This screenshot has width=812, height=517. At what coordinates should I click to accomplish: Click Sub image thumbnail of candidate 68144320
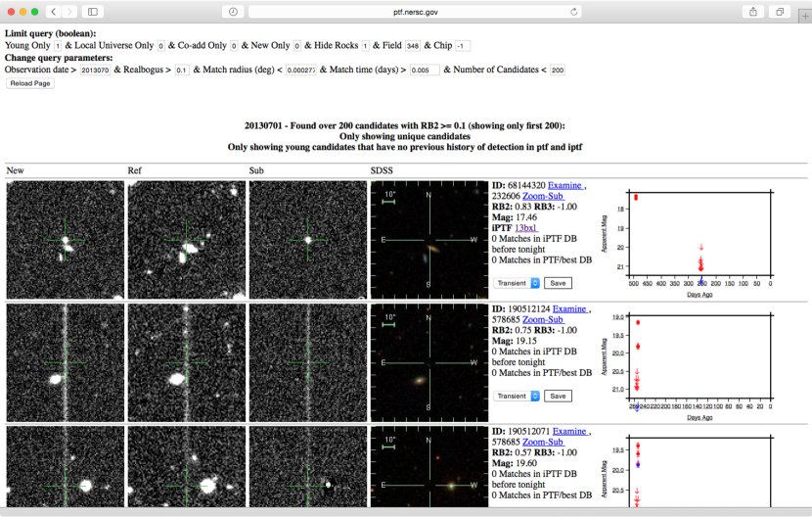pyautogui.click(x=307, y=240)
